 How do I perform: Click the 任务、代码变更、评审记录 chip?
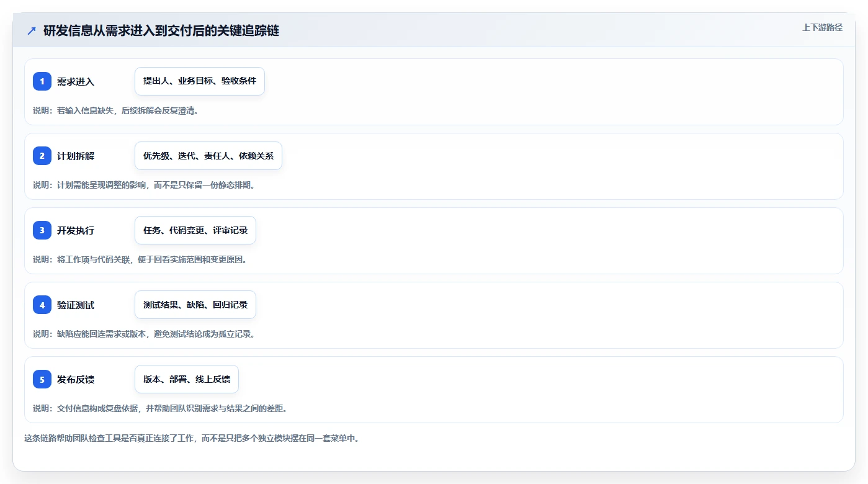[x=195, y=230]
